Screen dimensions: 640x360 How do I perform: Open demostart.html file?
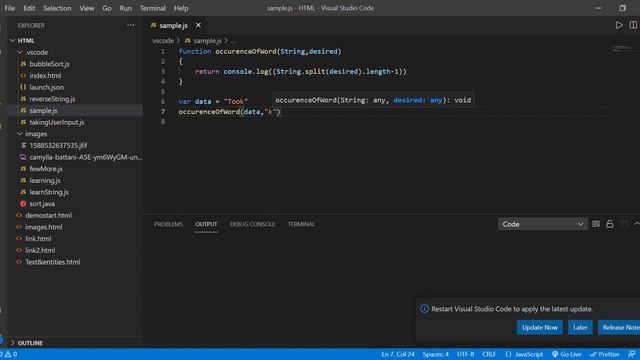click(48, 216)
